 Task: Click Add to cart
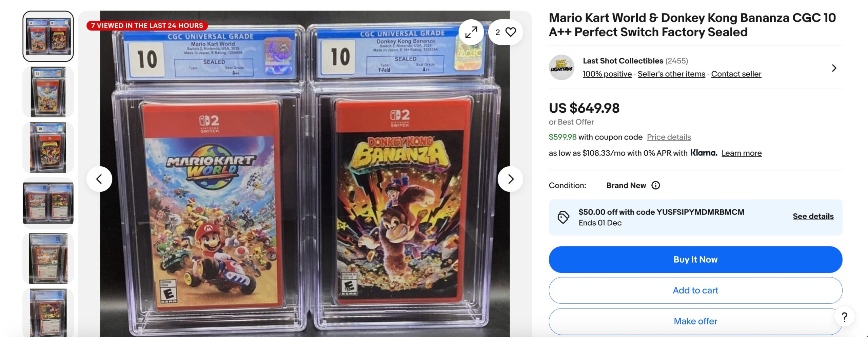click(695, 290)
